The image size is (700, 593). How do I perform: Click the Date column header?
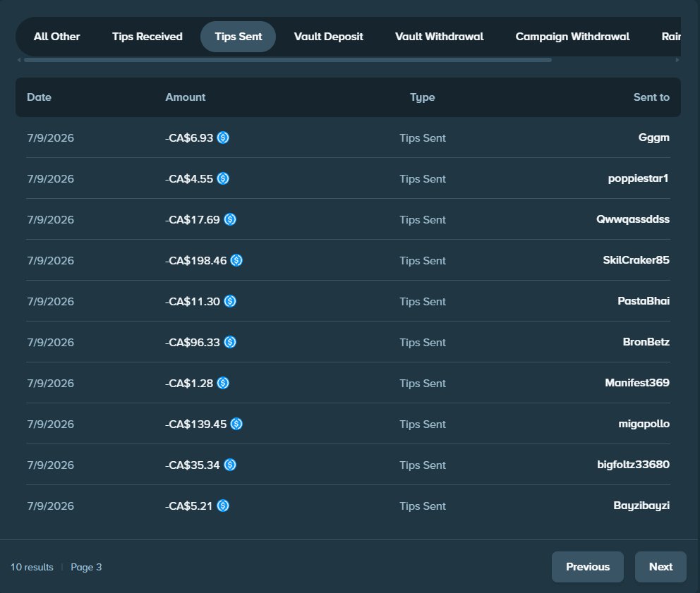(x=39, y=97)
